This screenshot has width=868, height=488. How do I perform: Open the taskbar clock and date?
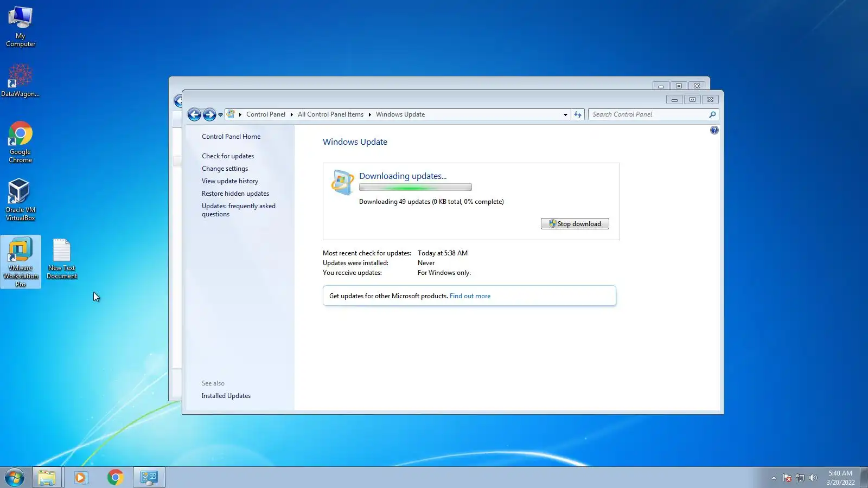tap(840, 478)
